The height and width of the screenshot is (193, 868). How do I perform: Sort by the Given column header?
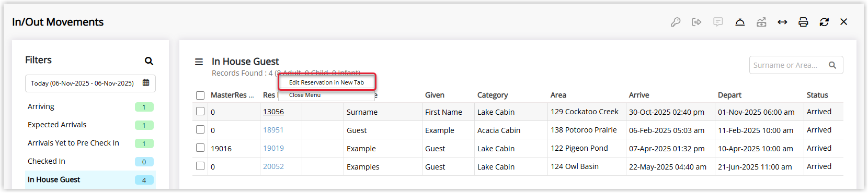click(435, 95)
